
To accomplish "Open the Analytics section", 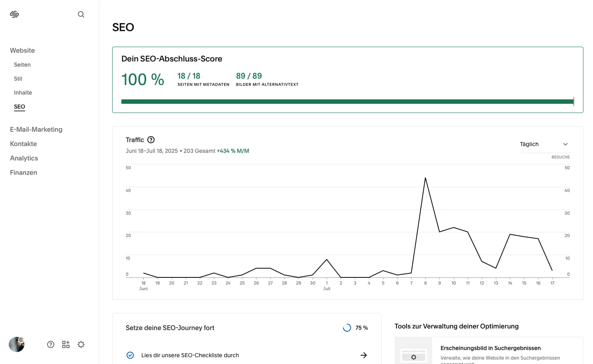I will [x=24, y=158].
